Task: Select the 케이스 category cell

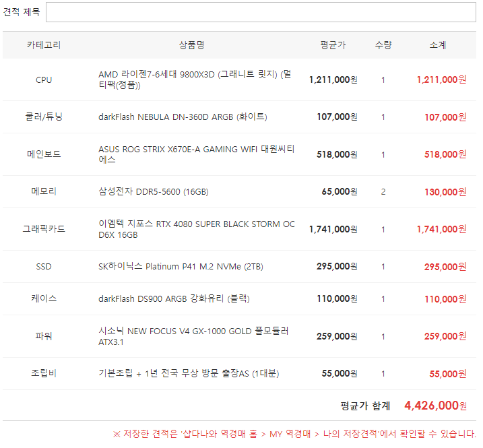Action: [x=44, y=298]
